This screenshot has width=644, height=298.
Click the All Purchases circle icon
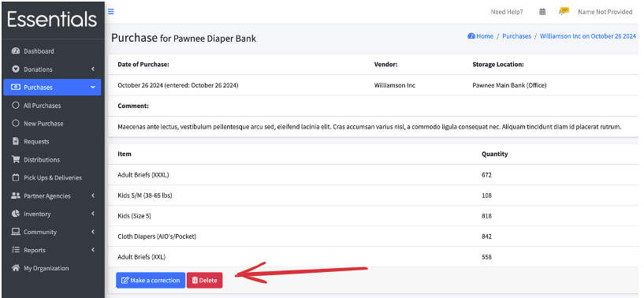pos(16,105)
